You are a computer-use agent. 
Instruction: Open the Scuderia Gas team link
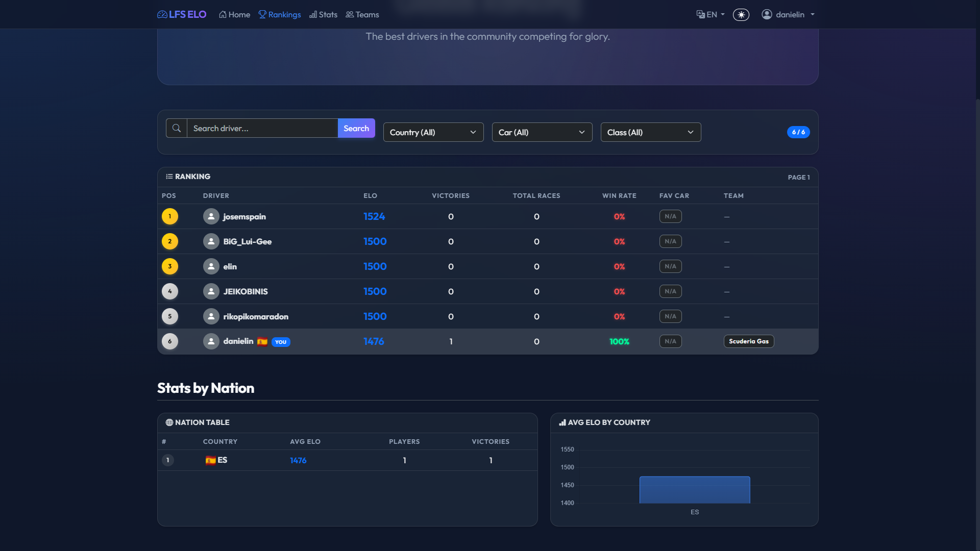click(748, 341)
